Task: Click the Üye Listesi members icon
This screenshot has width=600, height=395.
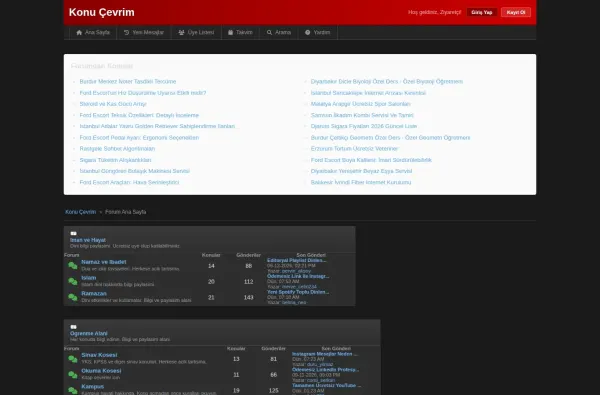Action: [181, 33]
